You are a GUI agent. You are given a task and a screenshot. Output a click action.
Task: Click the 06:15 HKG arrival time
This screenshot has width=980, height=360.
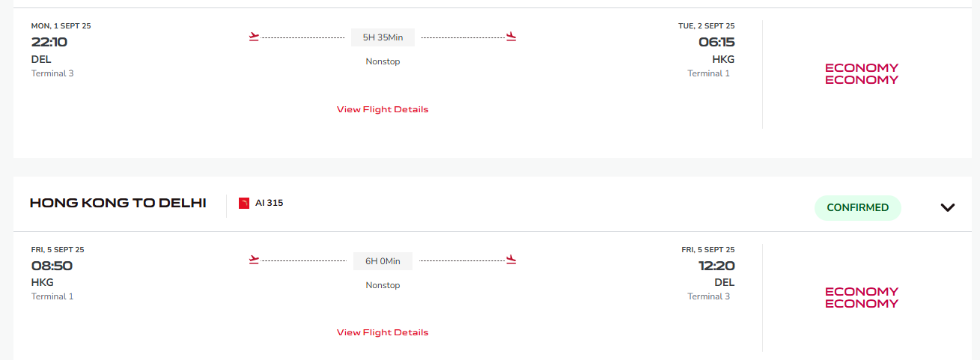(x=716, y=43)
